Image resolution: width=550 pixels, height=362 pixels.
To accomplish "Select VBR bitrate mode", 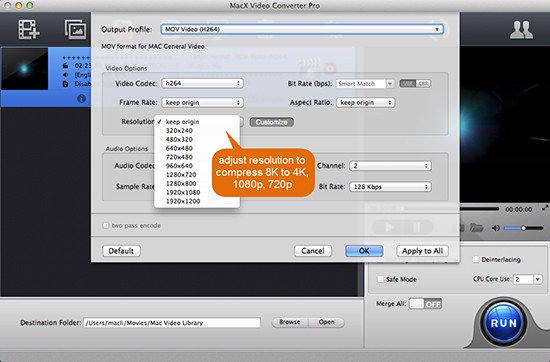I will (x=408, y=84).
